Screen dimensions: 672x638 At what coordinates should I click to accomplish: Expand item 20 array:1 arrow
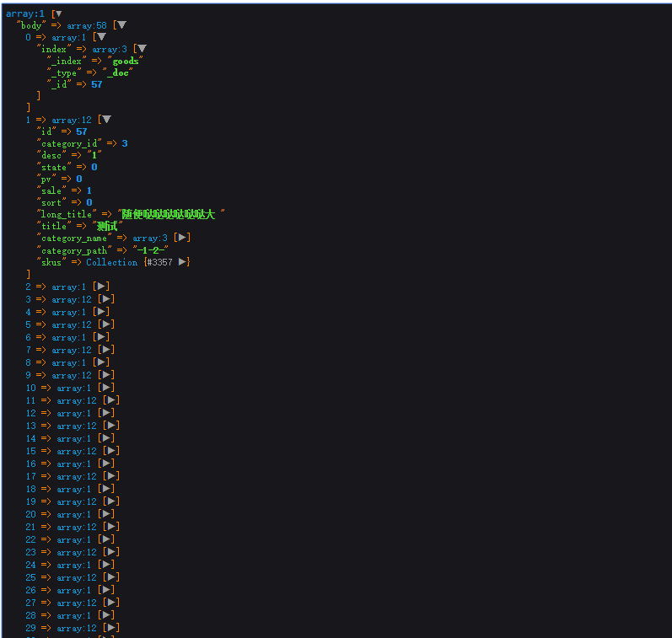point(107,514)
